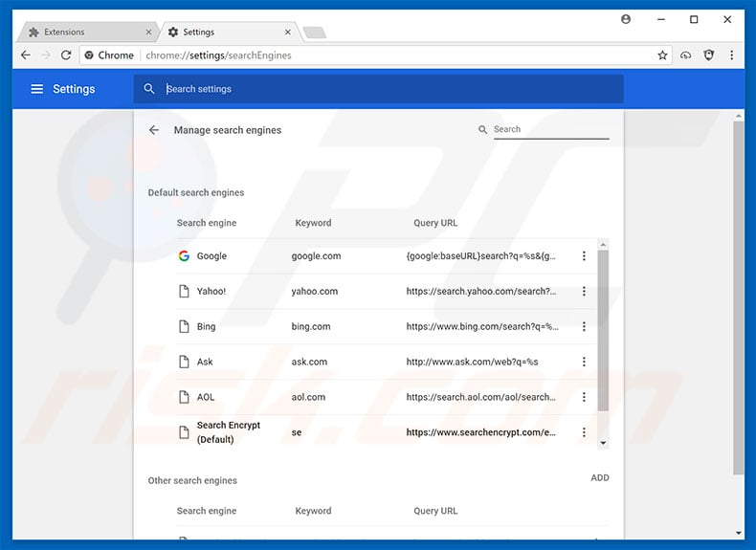Click magnifier icon beside search engines Search field

tap(482, 130)
